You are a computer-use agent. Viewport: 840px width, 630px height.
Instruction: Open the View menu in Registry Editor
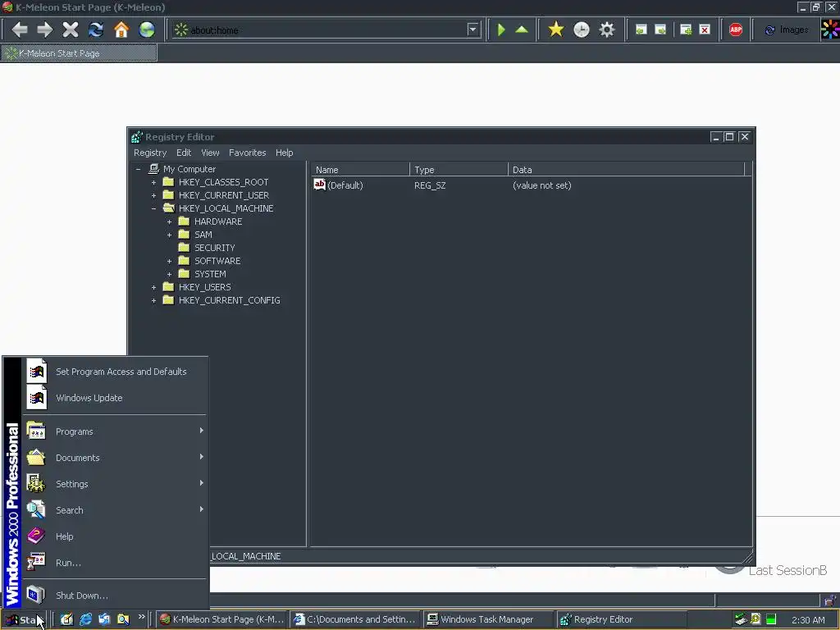(210, 153)
